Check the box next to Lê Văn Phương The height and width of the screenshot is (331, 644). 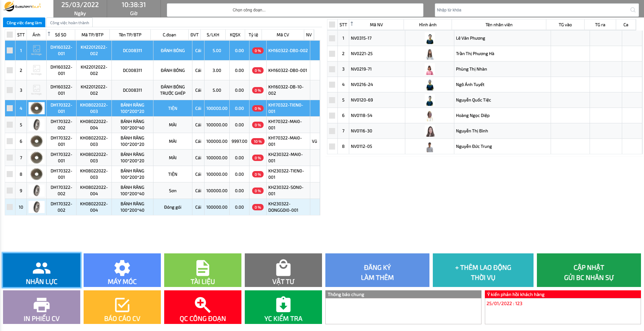(332, 38)
